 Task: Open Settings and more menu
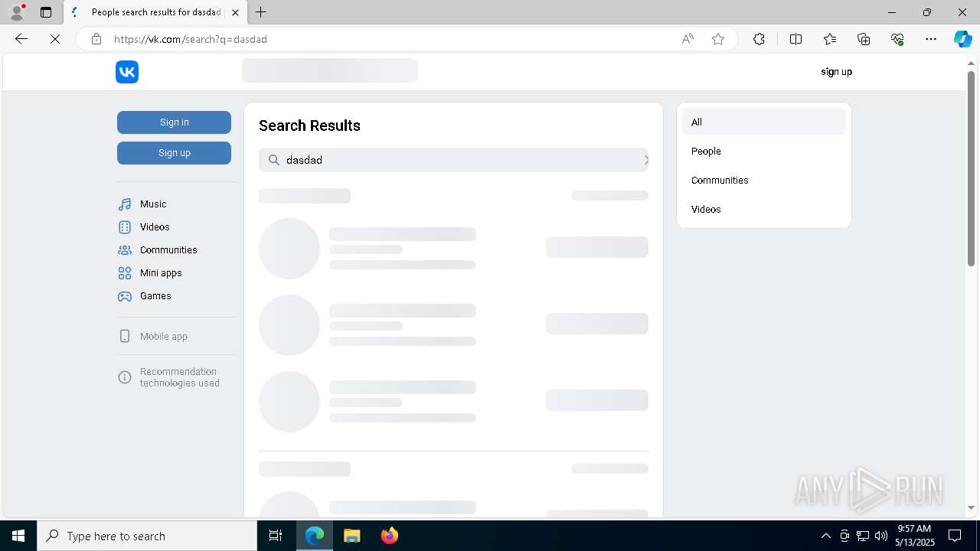[x=931, y=39]
